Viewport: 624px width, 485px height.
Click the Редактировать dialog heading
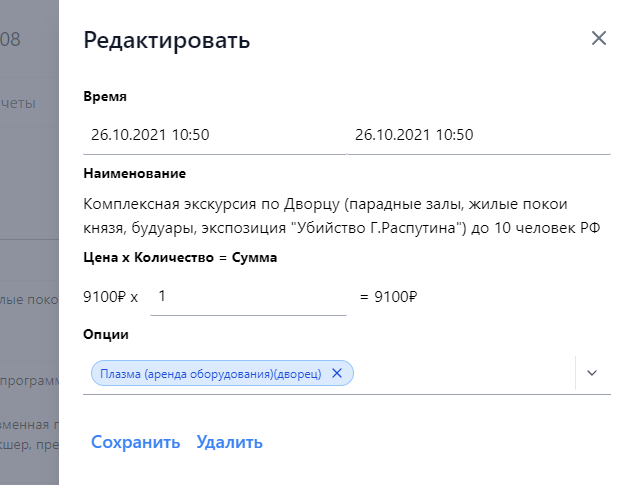pyautogui.click(x=167, y=41)
